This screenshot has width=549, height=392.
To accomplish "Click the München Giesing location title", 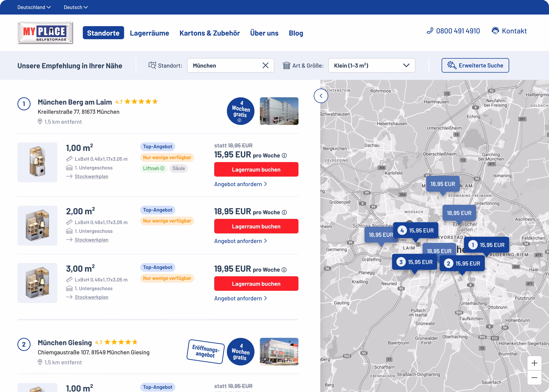I will (x=65, y=343).
